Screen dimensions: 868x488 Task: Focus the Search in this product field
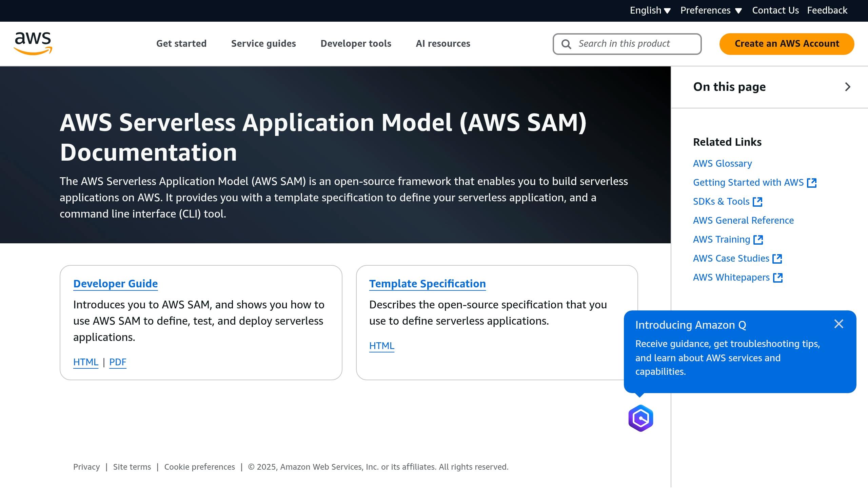tap(627, 44)
